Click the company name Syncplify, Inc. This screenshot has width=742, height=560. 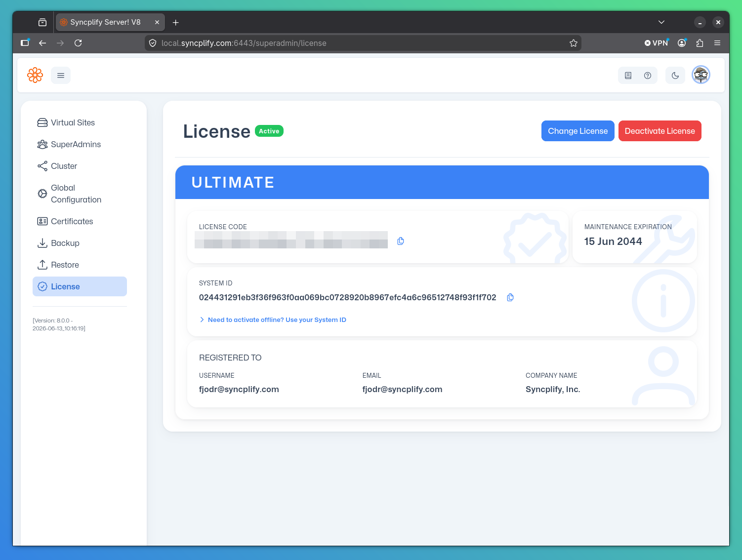[x=553, y=389]
